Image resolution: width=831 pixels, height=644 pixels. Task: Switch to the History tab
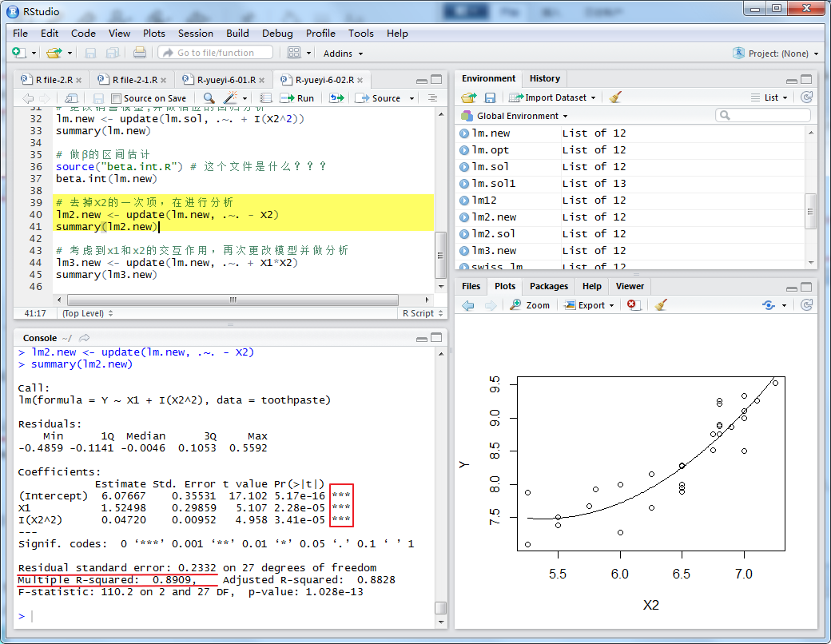pyautogui.click(x=544, y=78)
